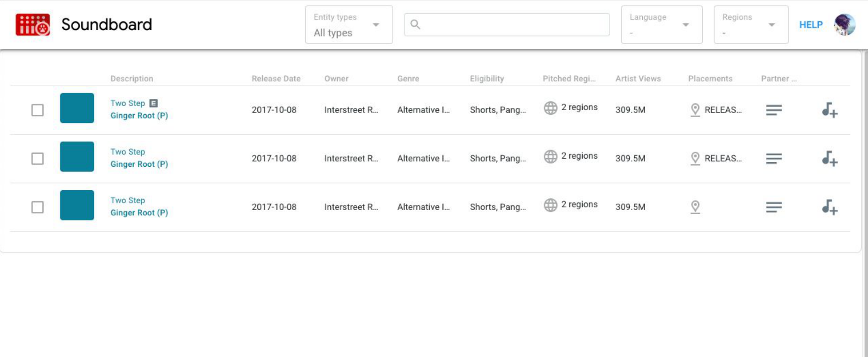868x357 pixels.
Task: Click the Partner ... column header
Action: 779,79
